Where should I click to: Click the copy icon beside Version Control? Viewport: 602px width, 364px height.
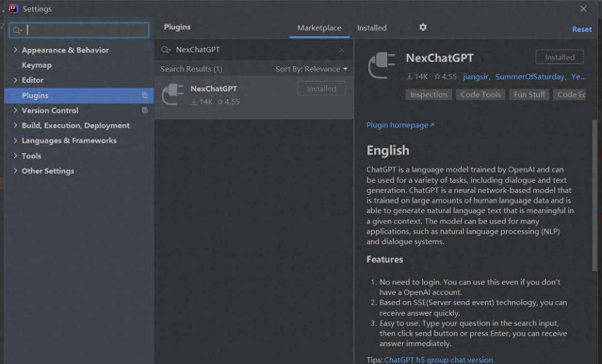[x=145, y=111]
